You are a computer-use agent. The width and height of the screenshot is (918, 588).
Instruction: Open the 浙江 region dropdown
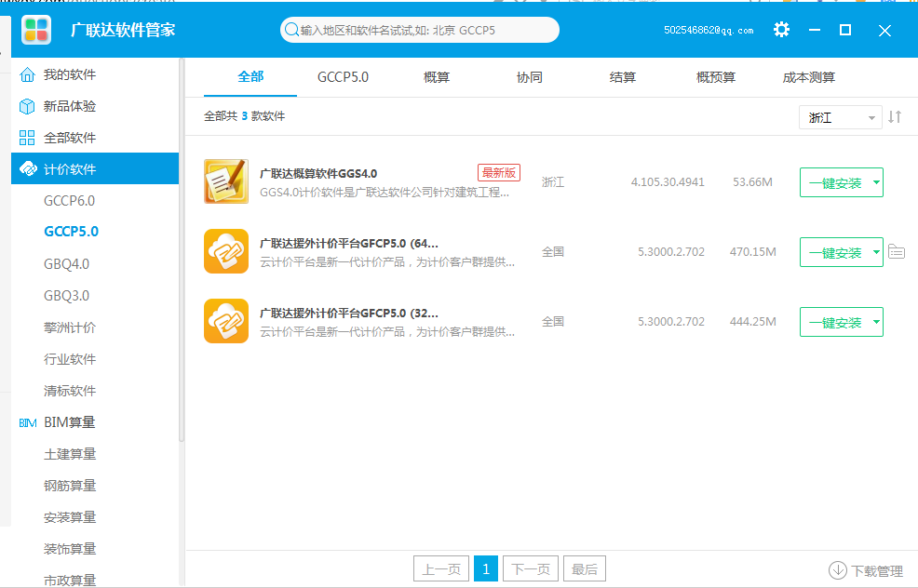tap(840, 117)
